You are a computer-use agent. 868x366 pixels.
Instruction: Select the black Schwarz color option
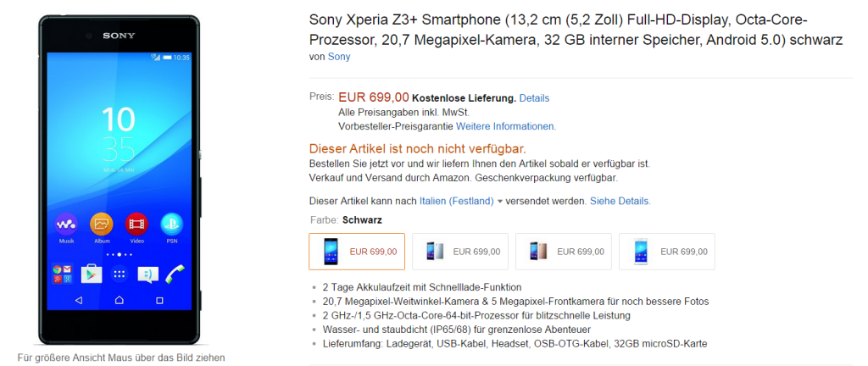(357, 251)
